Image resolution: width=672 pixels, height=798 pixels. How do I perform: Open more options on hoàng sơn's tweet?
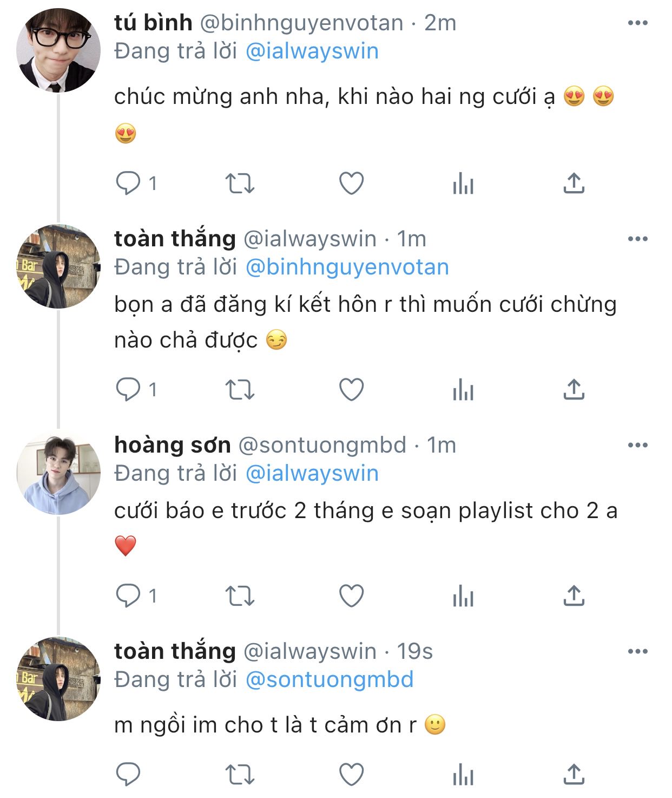pos(637,445)
